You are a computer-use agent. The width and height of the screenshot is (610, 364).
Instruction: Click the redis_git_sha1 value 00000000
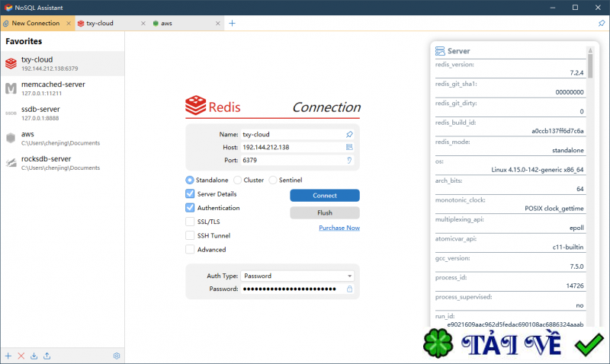coord(570,92)
